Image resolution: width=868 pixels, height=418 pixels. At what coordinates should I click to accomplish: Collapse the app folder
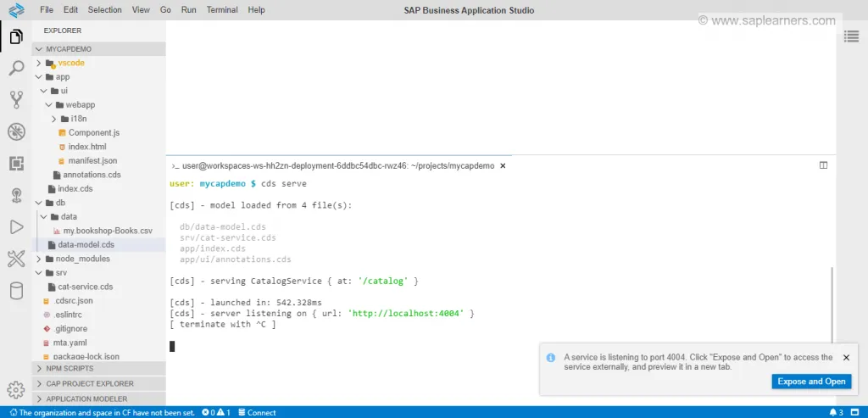click(x=98, y=77)
